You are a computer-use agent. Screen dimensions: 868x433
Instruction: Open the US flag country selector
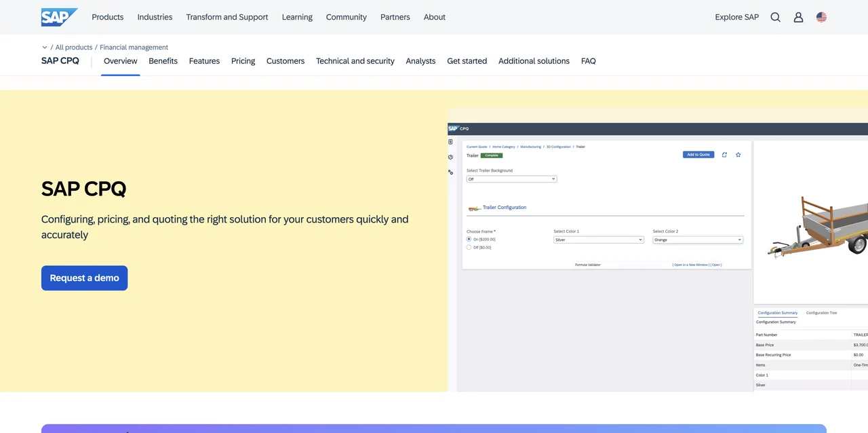pos(821,17)
